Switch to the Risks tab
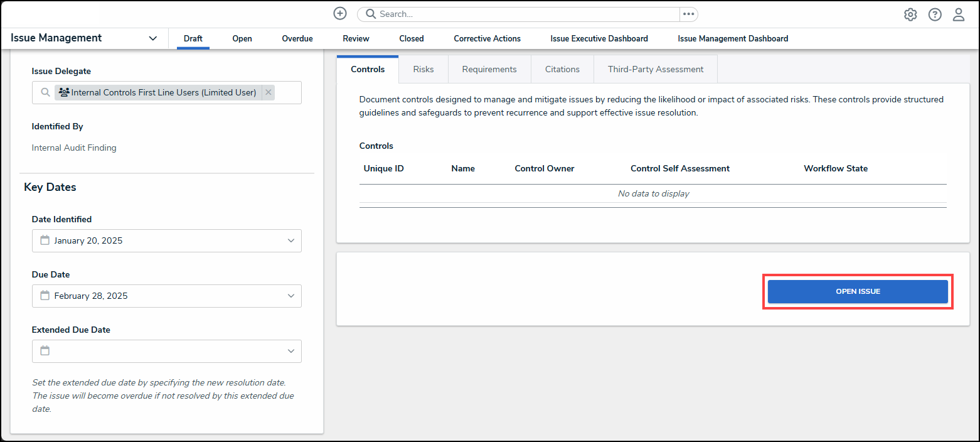The height and width of the screenshot is (442, 980). [x=423, y=69]
